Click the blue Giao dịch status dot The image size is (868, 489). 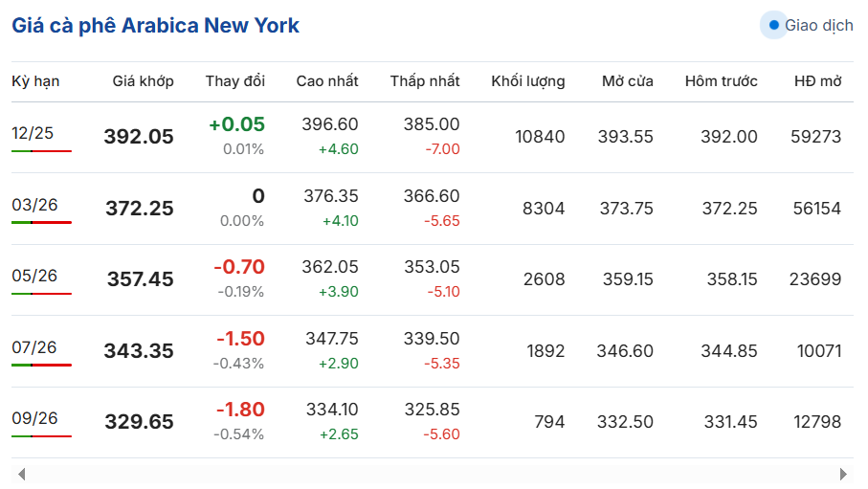(773, 25)
